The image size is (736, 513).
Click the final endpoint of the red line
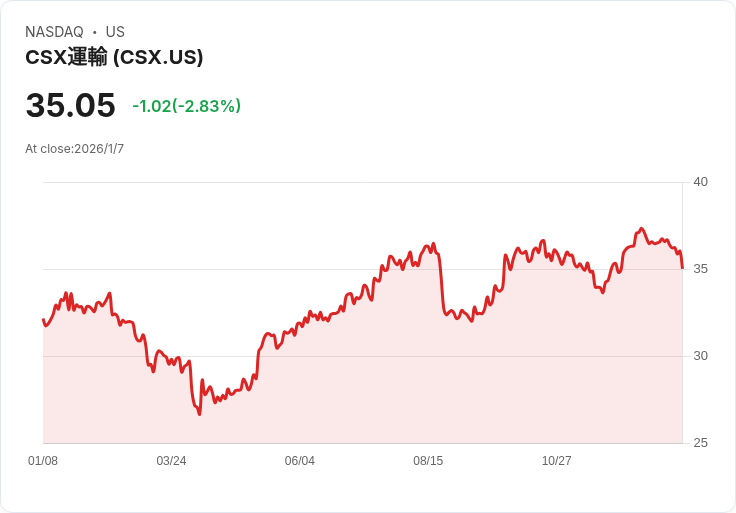tap(682, 267)
